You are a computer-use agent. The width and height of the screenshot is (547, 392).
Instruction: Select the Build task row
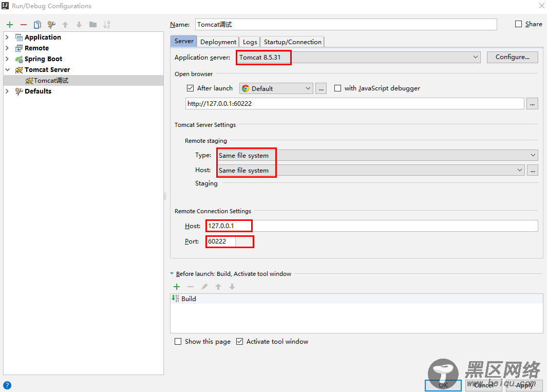pyautogui.click(x=356, y=298)
